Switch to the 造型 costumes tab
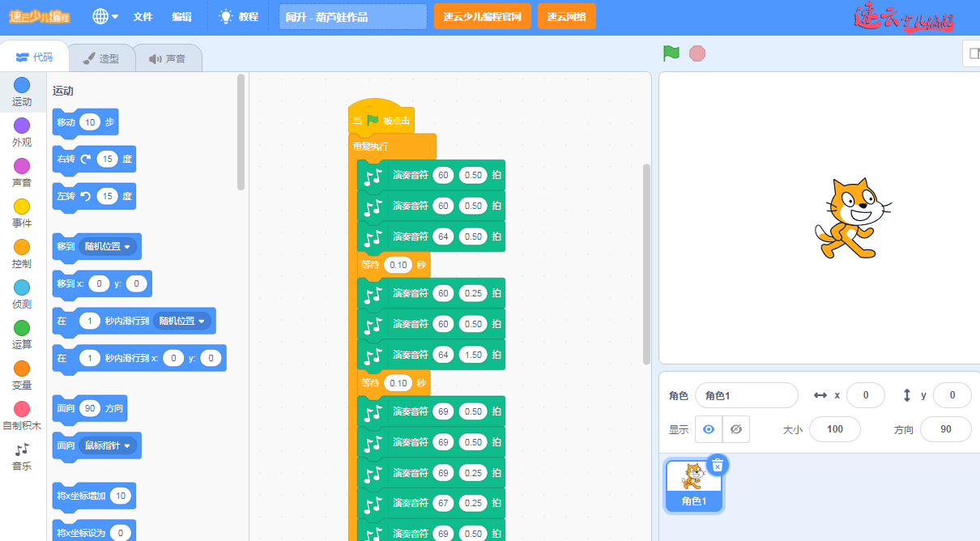 100,58
